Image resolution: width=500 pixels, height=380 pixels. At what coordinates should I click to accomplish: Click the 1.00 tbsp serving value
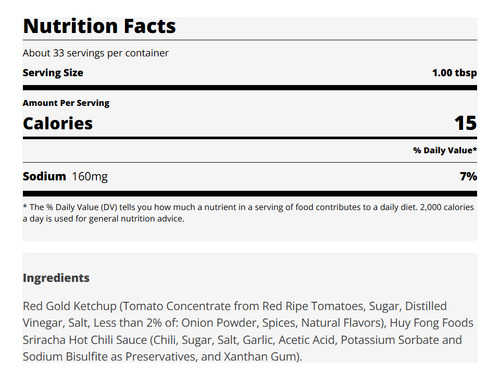click(x=454, y=73)
